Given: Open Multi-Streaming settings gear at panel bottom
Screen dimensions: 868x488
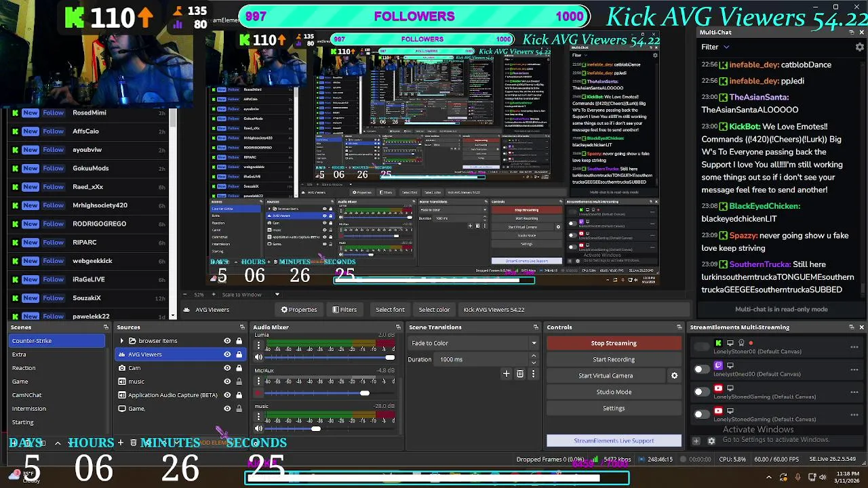Looking at the screenshot, I should click(711, 441).
